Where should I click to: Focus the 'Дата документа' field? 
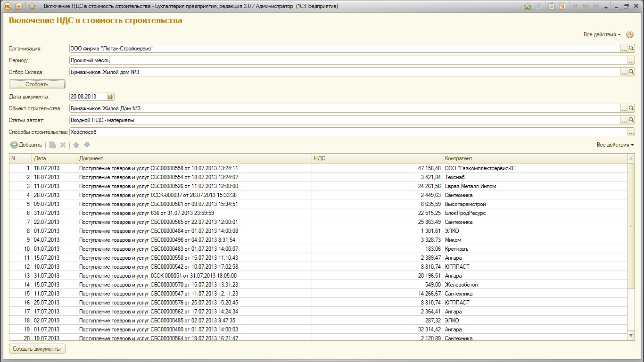pos(88,97)
